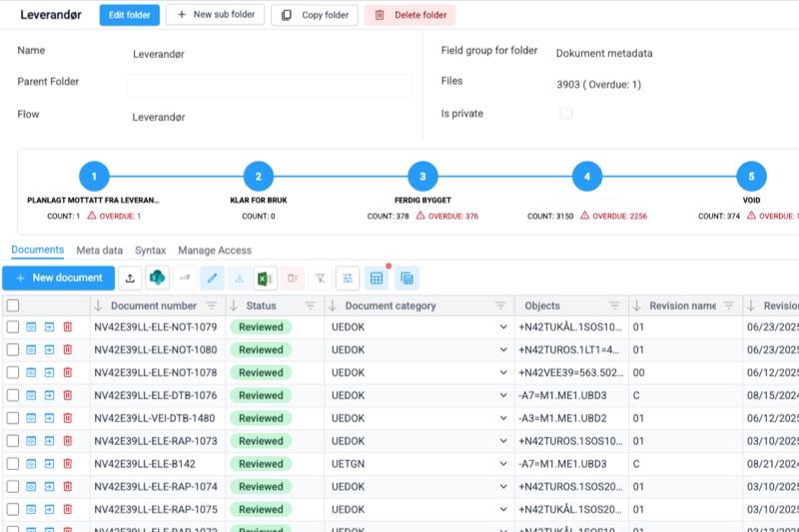Select flow step 2 Klar for bruk
The height and width of the screenshot is (532, 799).
point(259,176)
